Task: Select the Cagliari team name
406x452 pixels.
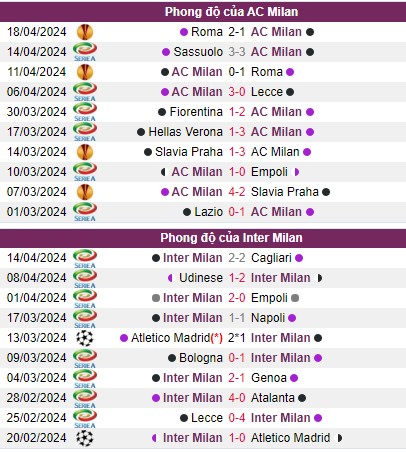Action: point(271,258)
